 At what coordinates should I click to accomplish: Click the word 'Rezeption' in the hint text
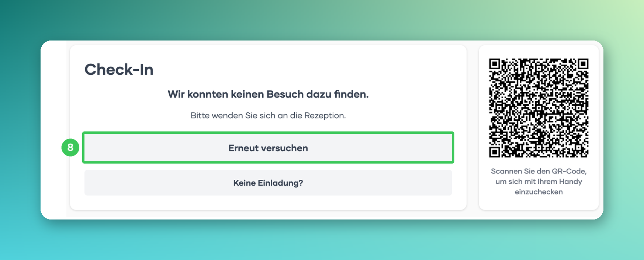point(325,116)
